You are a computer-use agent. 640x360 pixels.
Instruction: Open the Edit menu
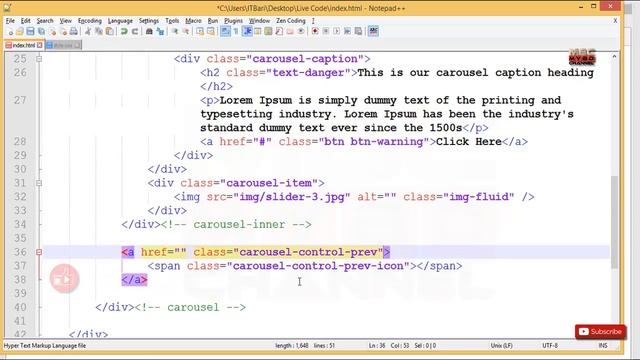click(x=25, y=20)
